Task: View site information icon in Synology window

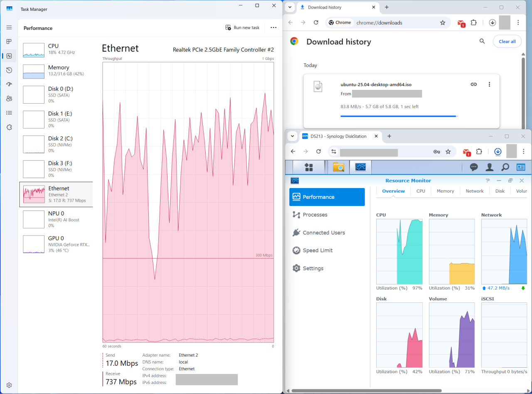Action: point(334,152)
